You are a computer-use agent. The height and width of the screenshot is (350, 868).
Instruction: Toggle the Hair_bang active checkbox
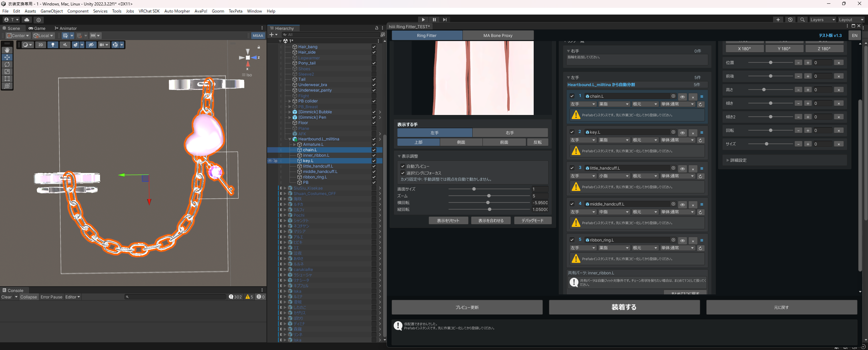(374, 47)
